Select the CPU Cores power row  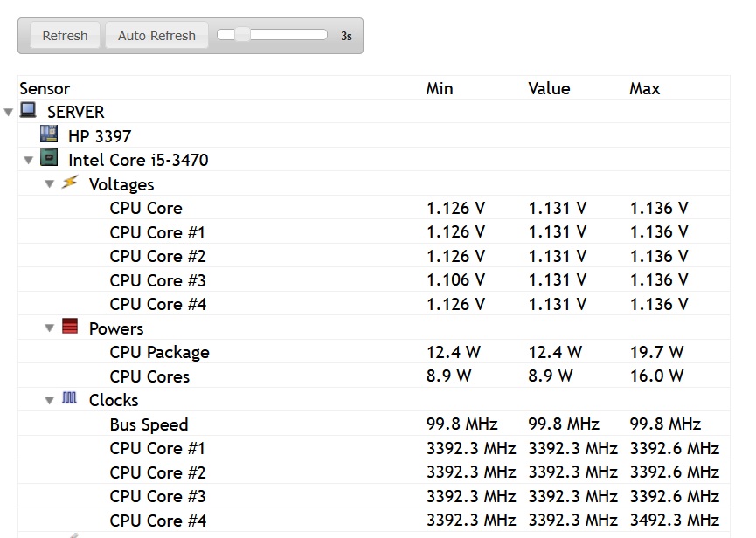pyautogui.click(x=374, y=376)
